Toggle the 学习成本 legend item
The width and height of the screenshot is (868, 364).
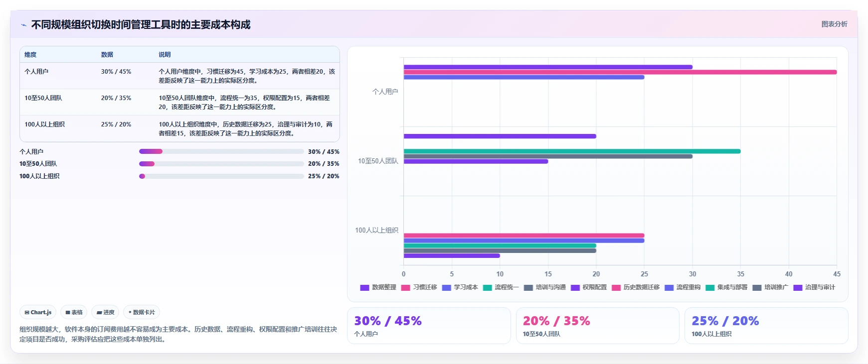pos(460,287)
